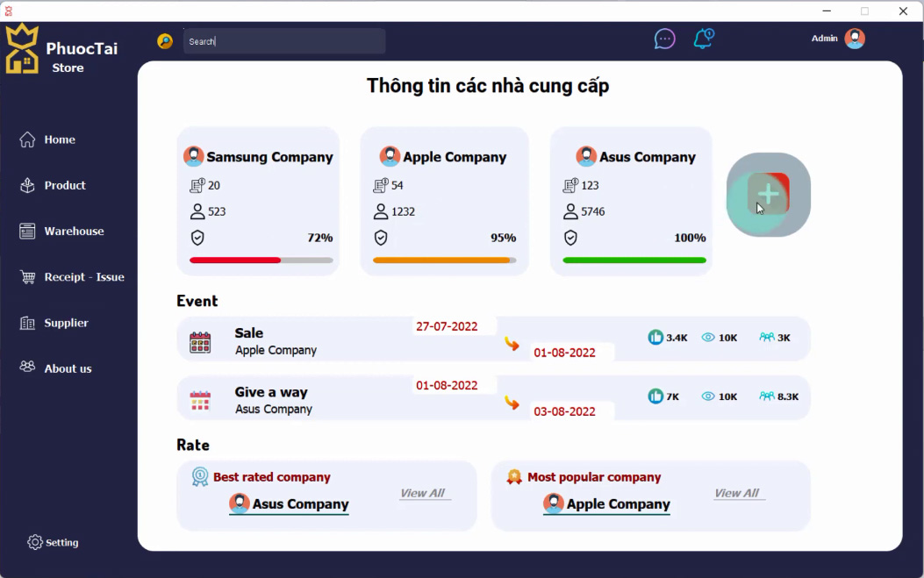Add new supplier with plus button
The width and height of the screenshot is (924, 578).
[x=769, y=195]
